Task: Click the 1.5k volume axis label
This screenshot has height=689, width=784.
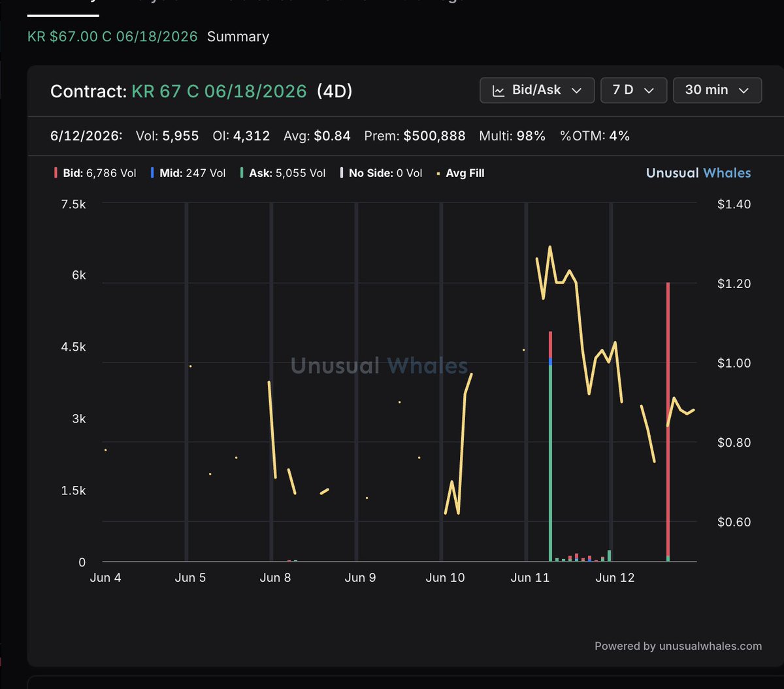Action: [x=73, y=490]
